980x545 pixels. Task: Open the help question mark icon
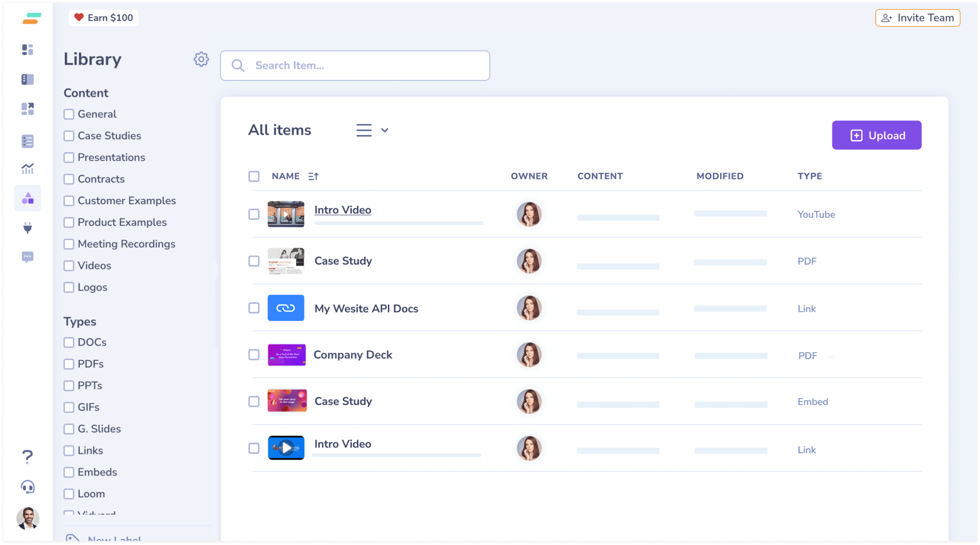(28, 456)
